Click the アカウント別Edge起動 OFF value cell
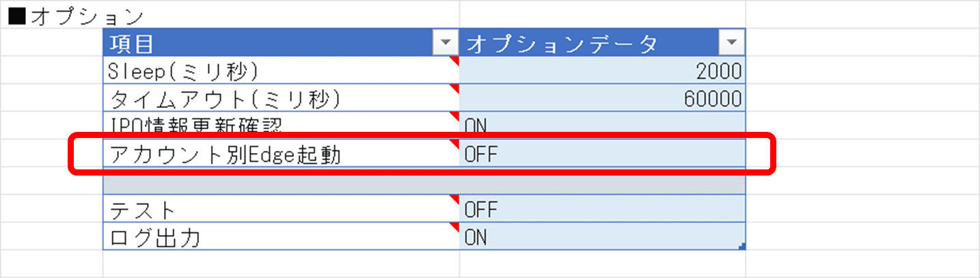Image resolution: width=980 pixels, height=278 pixels. (601, 154)
